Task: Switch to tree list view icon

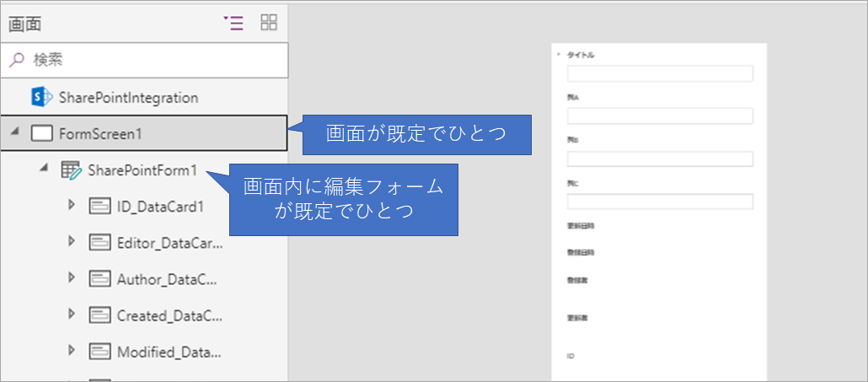Action: pos(233,23)
